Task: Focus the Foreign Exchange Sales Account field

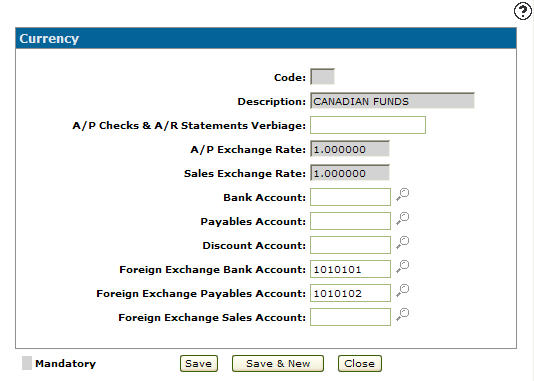Action: (x=350, y=317)
